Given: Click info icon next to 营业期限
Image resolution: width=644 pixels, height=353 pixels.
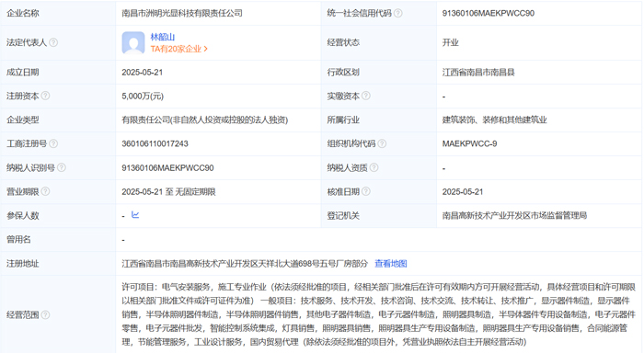Looking at the screenshot, I should click(x=46, y=191).
